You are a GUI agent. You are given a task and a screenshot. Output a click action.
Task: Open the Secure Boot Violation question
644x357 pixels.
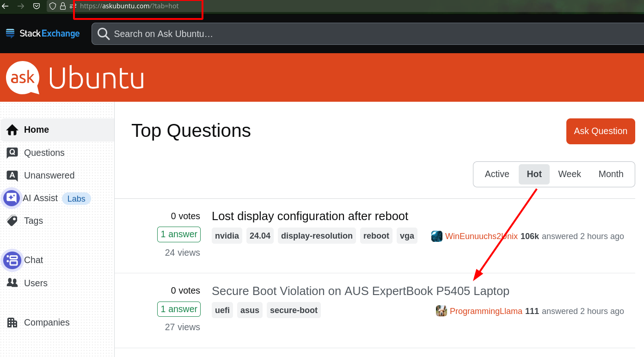click(360, 291)
